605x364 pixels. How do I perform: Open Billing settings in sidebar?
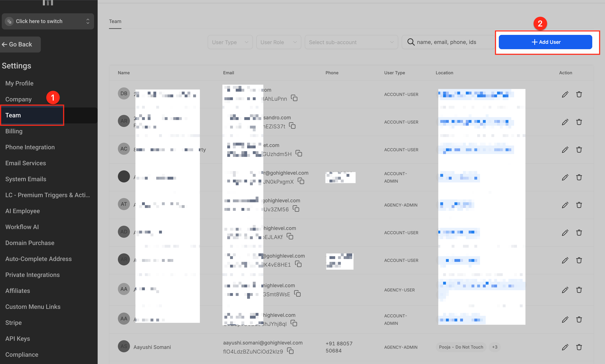click(14, 131)
